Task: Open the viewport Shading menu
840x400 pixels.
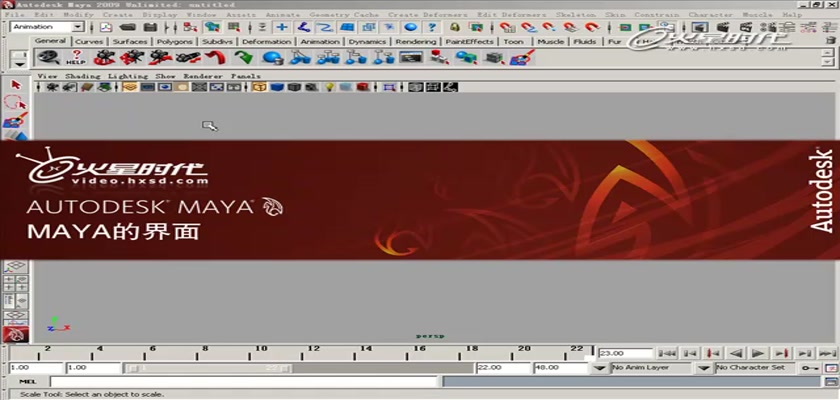Action: click(x=84, y=76)
